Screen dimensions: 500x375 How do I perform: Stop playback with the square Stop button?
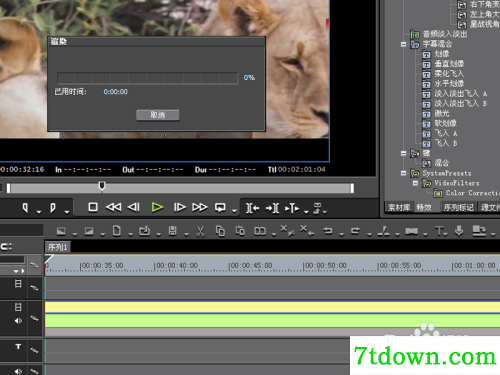tap(93, 207)
